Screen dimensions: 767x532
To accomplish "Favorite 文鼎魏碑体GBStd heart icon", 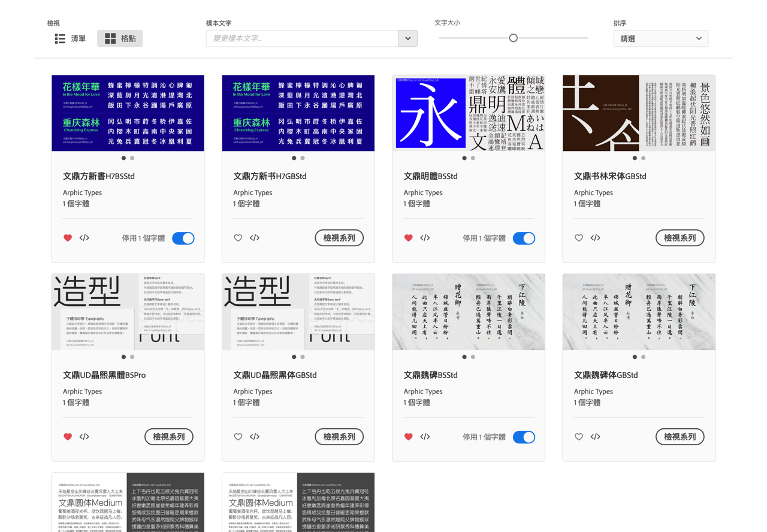I will coord(578,437).
